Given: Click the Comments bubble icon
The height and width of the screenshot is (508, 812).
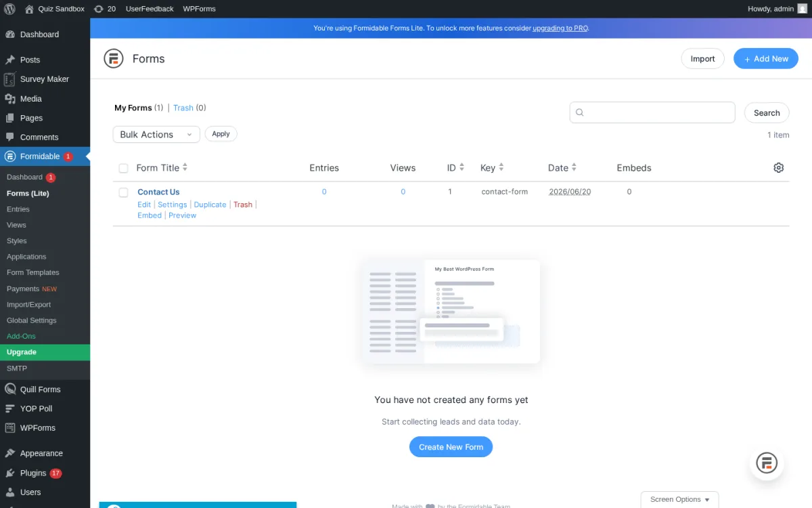Looking at the screenshot, I should pos(10,137).
